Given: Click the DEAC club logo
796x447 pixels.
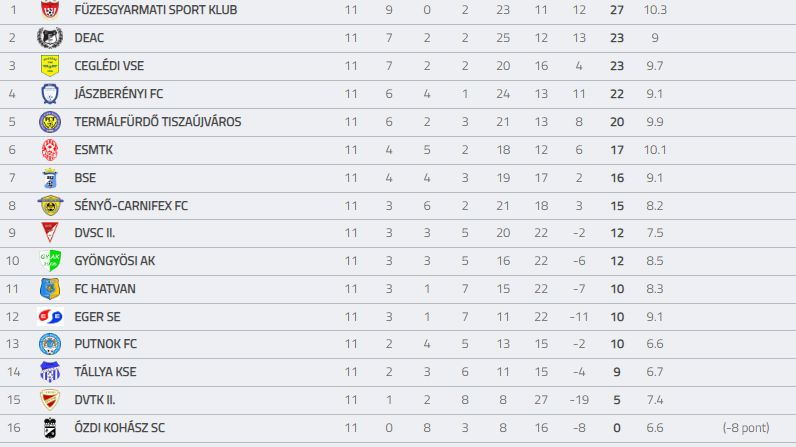Looking at the screenshot, I should pyautogui.click(x=50, y=38).
